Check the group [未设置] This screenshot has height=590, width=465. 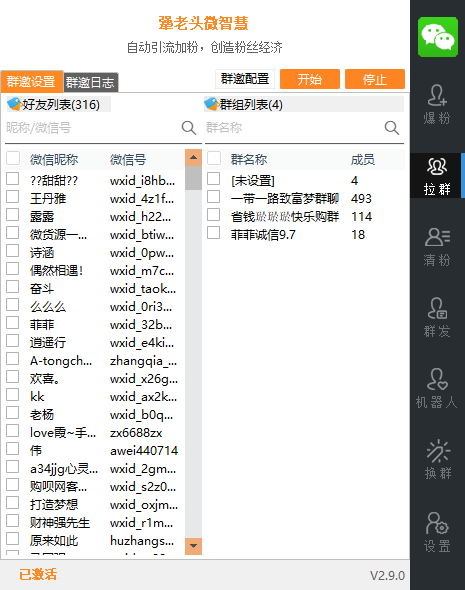[x=214, y=179]
